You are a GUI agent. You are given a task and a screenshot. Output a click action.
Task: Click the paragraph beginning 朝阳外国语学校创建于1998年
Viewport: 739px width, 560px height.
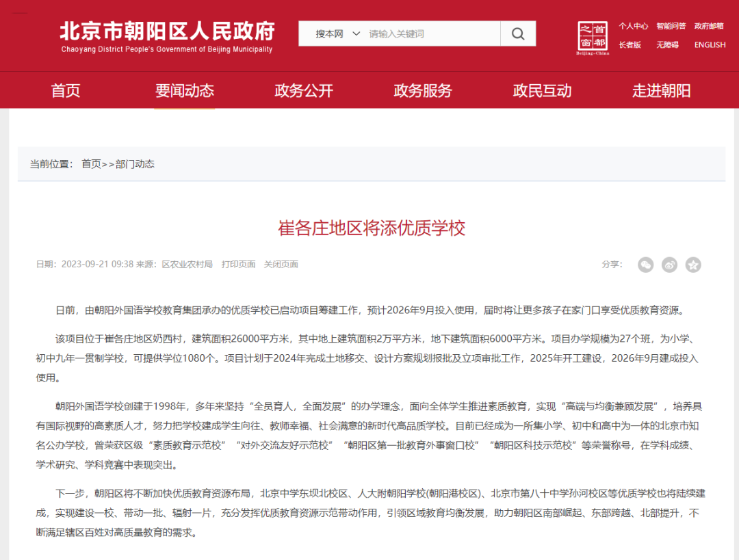click(369, 436)
